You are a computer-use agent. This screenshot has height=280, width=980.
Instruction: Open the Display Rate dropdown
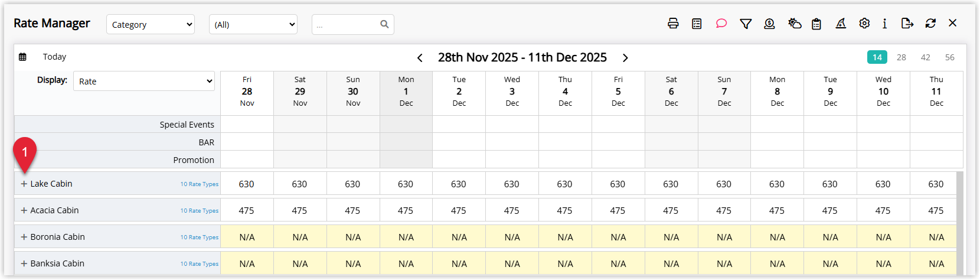click(144, 82)
